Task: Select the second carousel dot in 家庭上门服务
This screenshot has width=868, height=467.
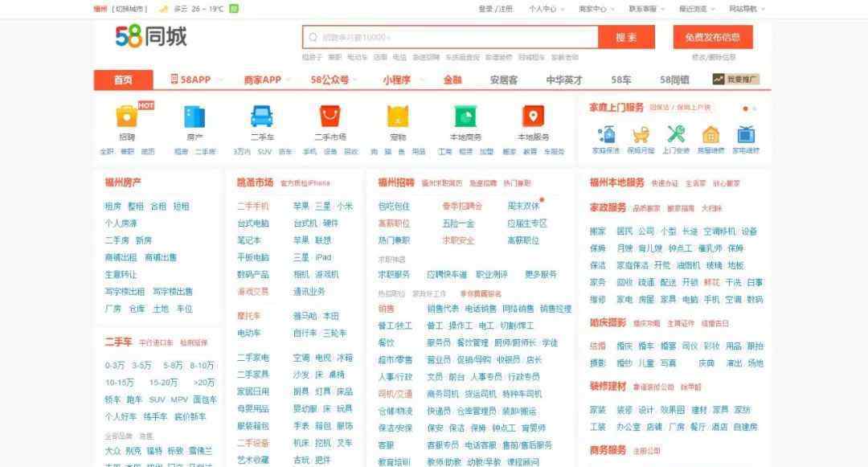Action: 754,109
